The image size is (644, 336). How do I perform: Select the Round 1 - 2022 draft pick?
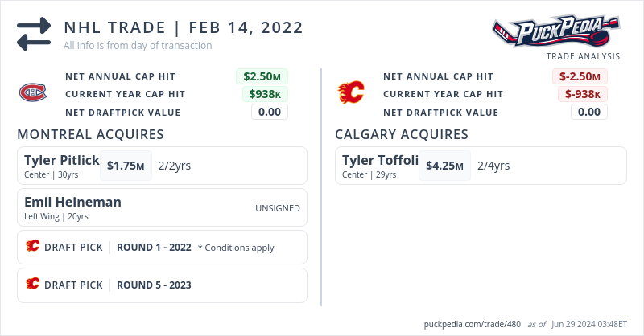154,247
